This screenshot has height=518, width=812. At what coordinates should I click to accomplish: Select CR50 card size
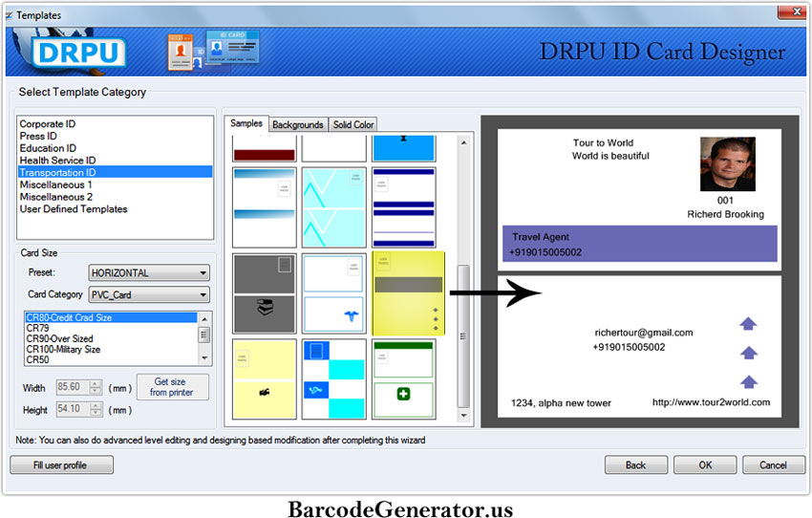(38, 359)
